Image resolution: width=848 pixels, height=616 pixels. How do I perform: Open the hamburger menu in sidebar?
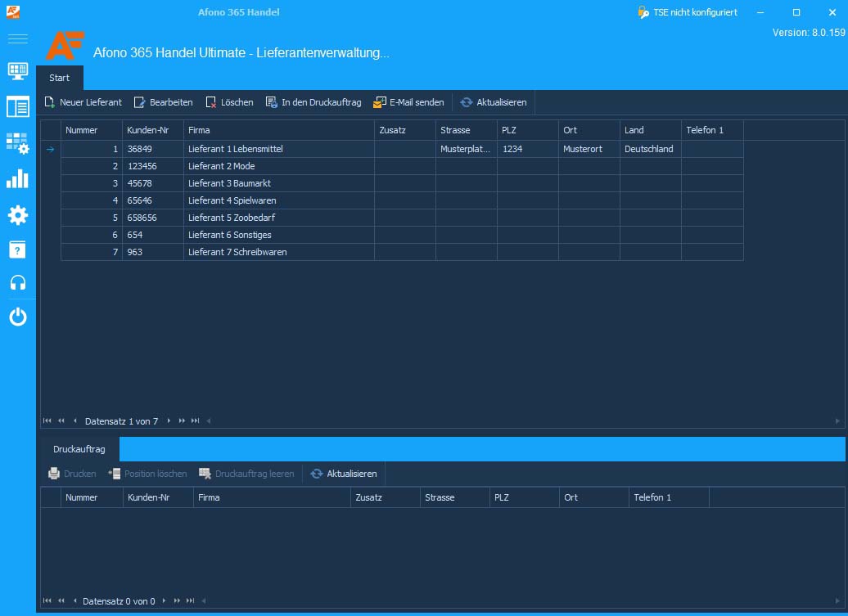click(x=17, y=38)
